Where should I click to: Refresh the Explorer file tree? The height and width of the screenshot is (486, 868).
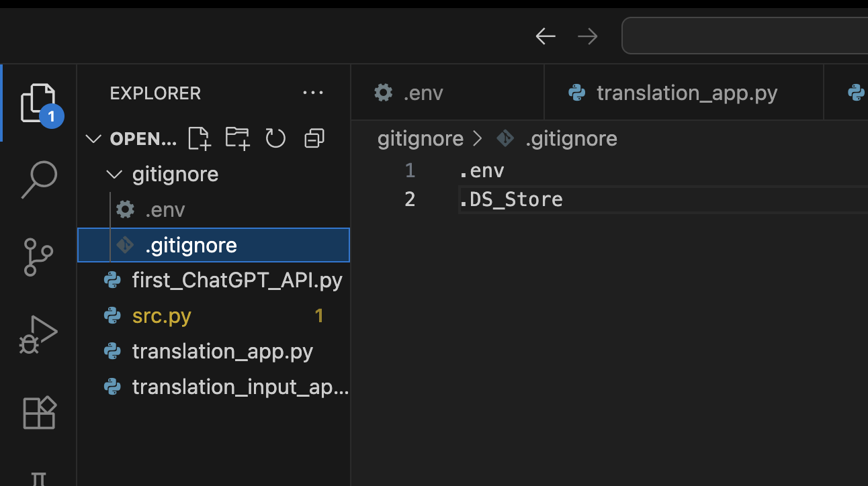(275, 138)
